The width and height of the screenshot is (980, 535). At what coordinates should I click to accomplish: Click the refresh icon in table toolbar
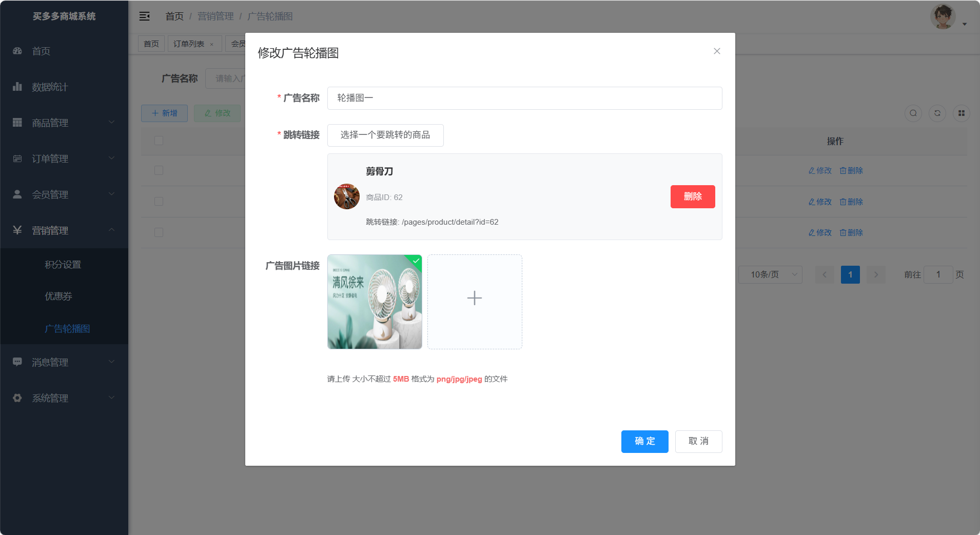[937, 113]
